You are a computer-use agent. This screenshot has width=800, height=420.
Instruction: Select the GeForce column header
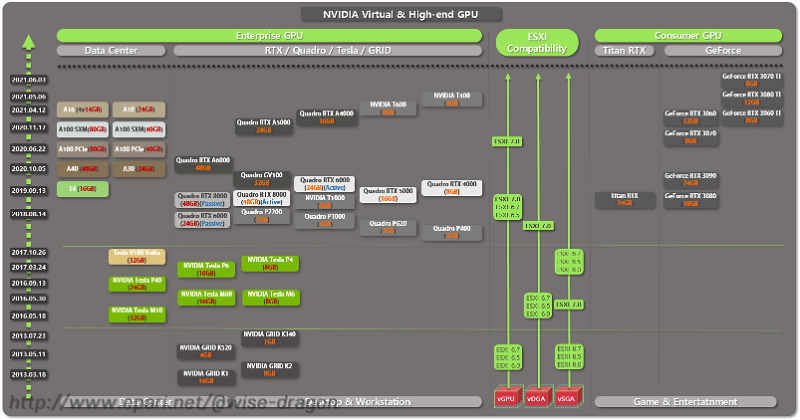(x=723, y=51)
